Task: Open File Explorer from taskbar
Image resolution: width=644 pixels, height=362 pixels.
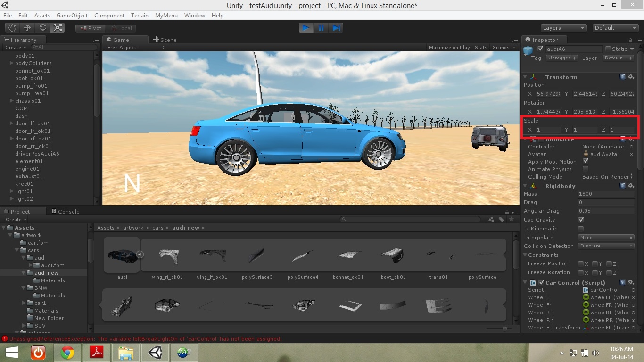Action: click(126, 353)
